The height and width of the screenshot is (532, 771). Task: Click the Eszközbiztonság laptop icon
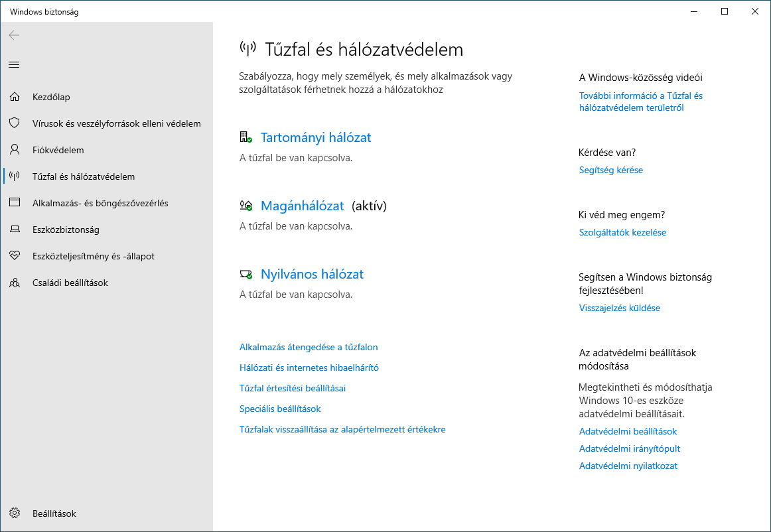pos(15,229)
